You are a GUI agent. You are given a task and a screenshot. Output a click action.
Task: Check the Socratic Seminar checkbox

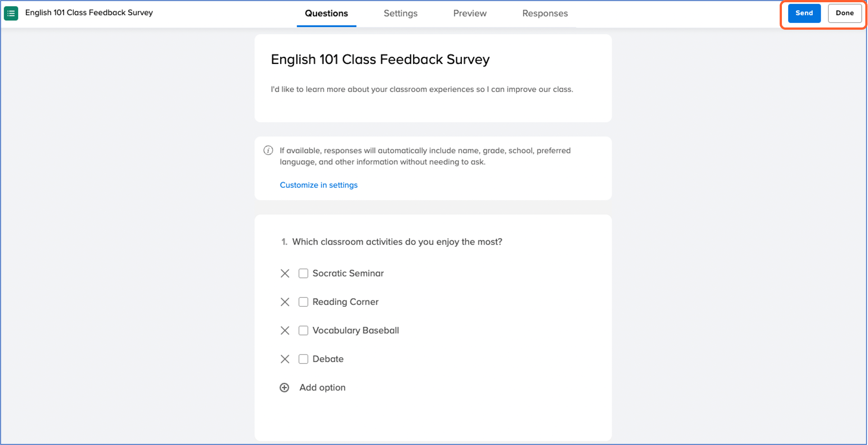[303, 273]
